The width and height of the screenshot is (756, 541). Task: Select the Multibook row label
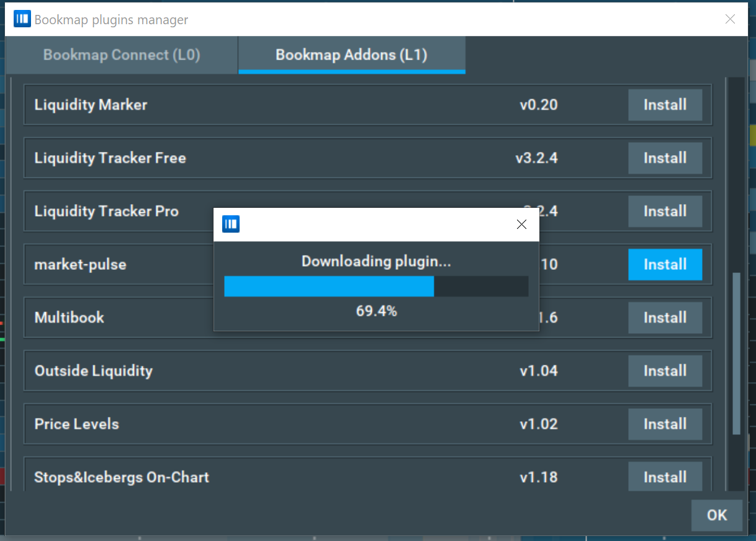(x=69, y=318)
